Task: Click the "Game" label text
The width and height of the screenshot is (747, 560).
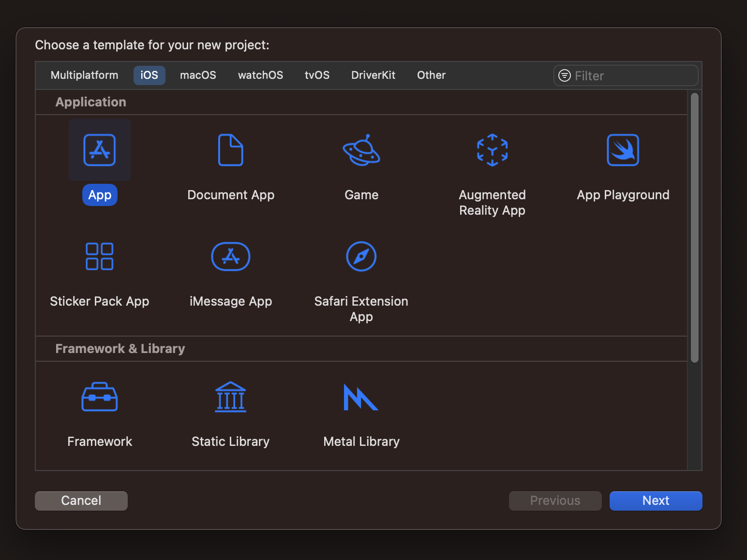Action: (x=361, y=195)
